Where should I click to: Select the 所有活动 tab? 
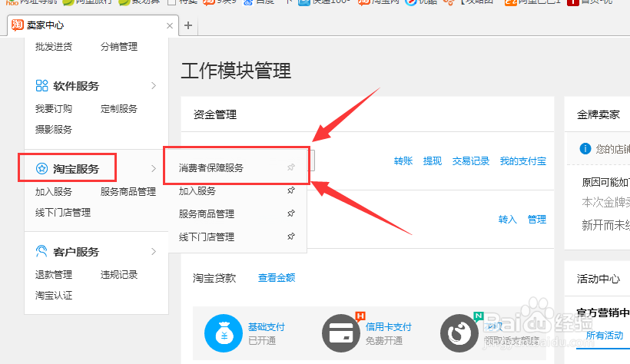point(605,335)
